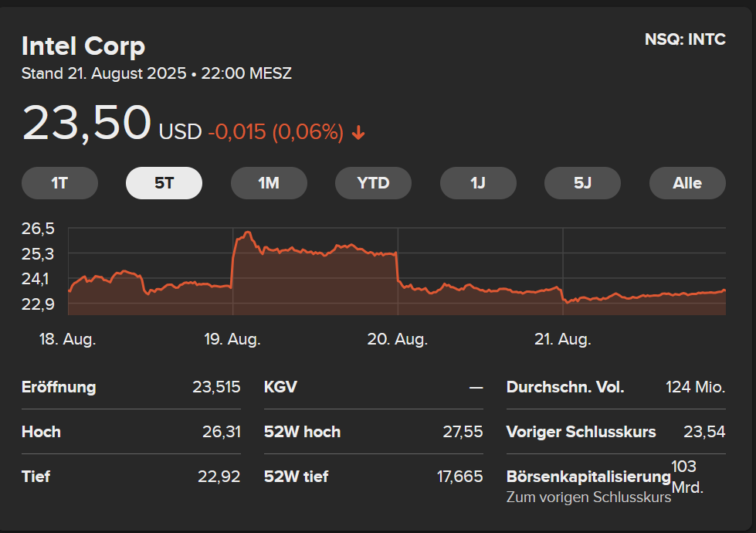
Task: Click the 22,9 y-axis label
Action: pyautogui.click(x=38, y=304)
